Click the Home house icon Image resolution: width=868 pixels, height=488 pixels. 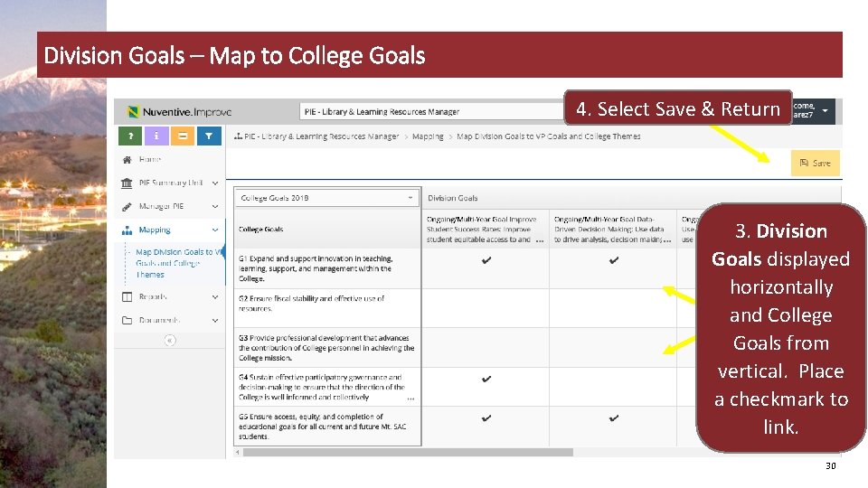(127, 159)
